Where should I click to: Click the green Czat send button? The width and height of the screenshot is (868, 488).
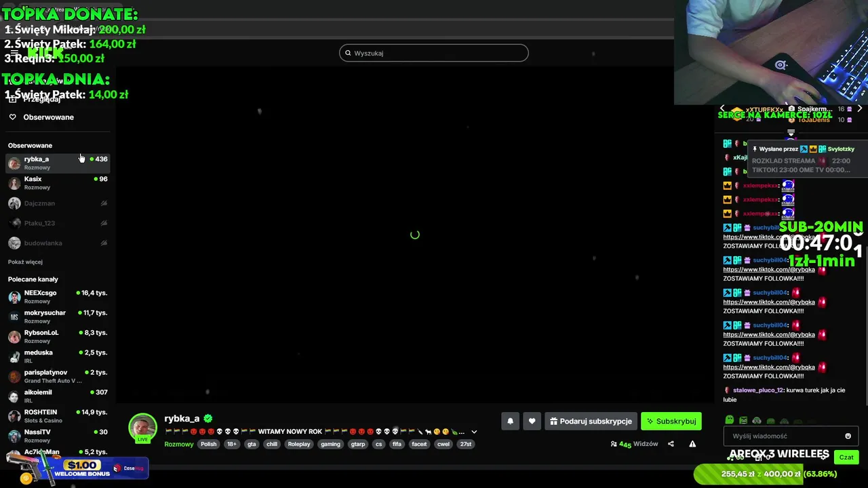coord(846,457)
